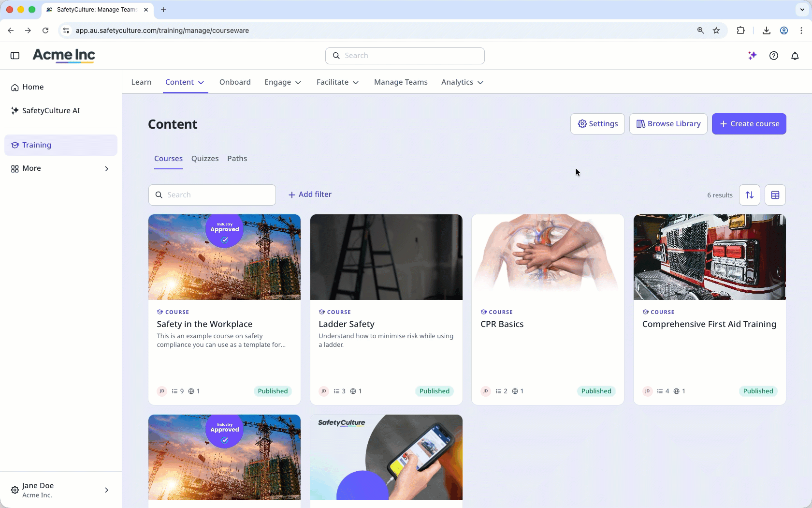The width and height of the screenshot is (812, 508).
Task: Click the lessons count icon on CPR Basics
Action: click(x=498, y=391)
